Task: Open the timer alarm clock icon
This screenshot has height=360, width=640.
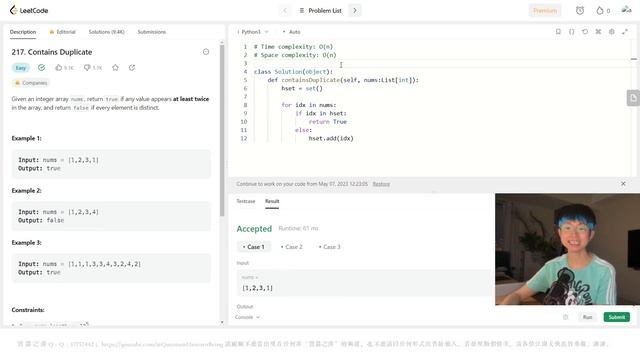Action: (x=580, y=11)
